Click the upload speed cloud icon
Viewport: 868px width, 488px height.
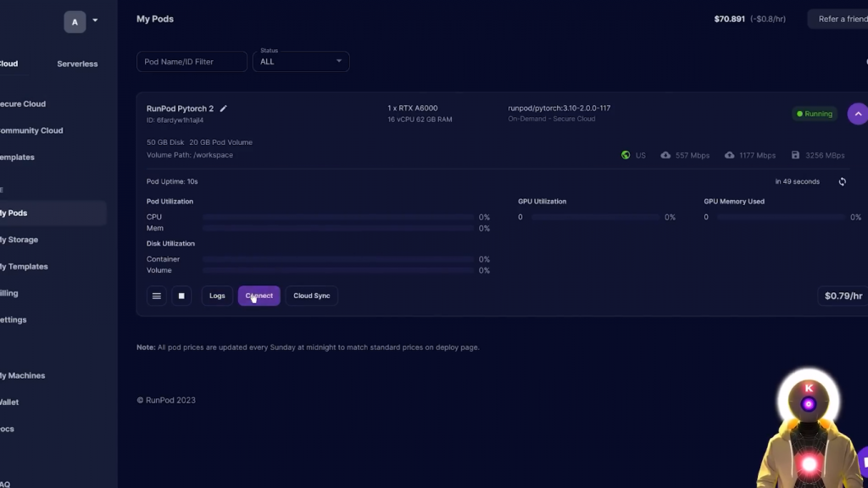(729, 155)
